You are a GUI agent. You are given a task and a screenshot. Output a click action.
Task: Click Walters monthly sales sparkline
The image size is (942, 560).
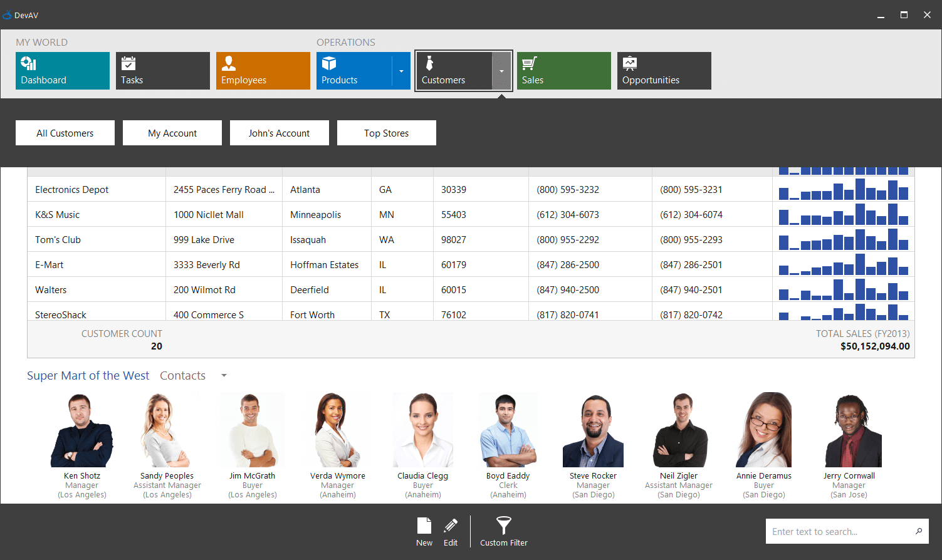[844, 289]
